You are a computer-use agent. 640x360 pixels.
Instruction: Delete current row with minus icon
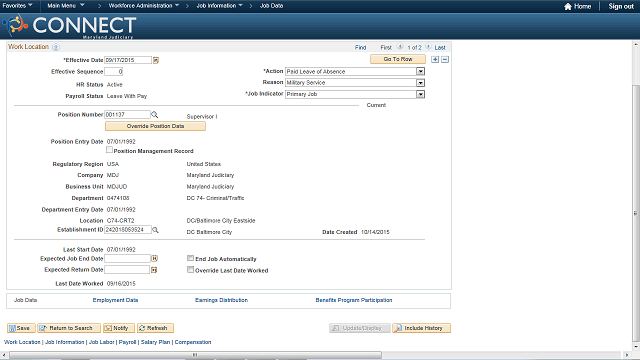point(445,60)
